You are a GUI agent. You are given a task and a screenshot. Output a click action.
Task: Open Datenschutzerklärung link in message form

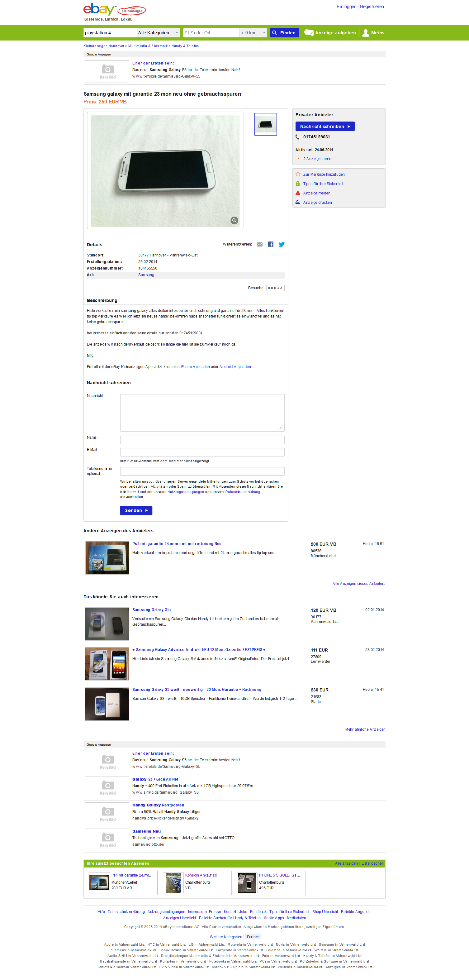(243, 492)
